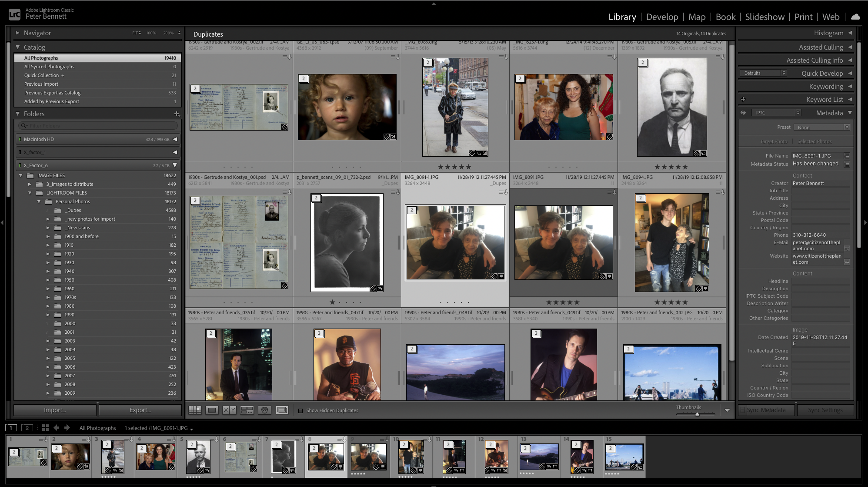Add a keyword with Keyword List plus

click(x=743, y=99)
